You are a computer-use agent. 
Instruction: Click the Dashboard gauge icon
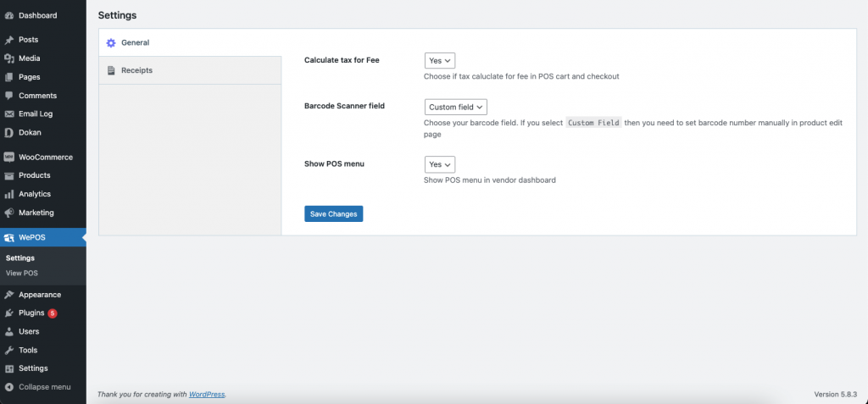pyautogui.click(x=9, y=15)
